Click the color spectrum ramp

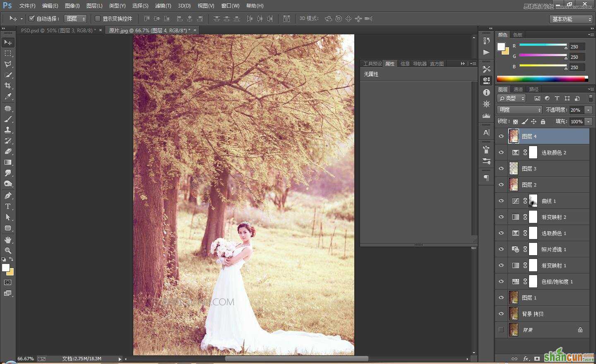tap(542, 79)
